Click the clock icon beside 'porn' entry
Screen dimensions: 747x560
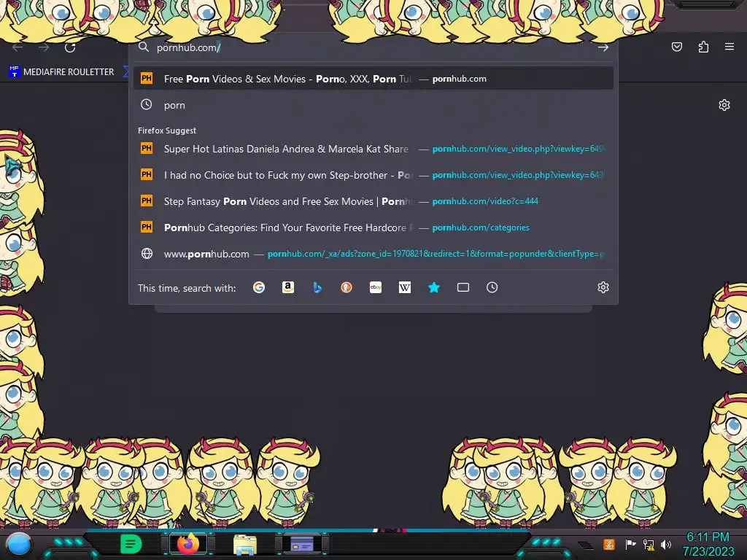coord(146,105)
